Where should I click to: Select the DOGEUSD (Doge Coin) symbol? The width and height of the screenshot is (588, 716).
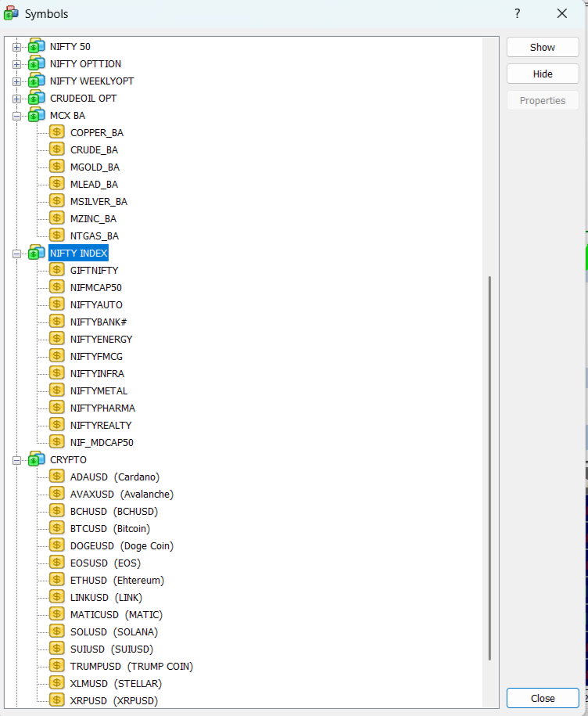121,545
